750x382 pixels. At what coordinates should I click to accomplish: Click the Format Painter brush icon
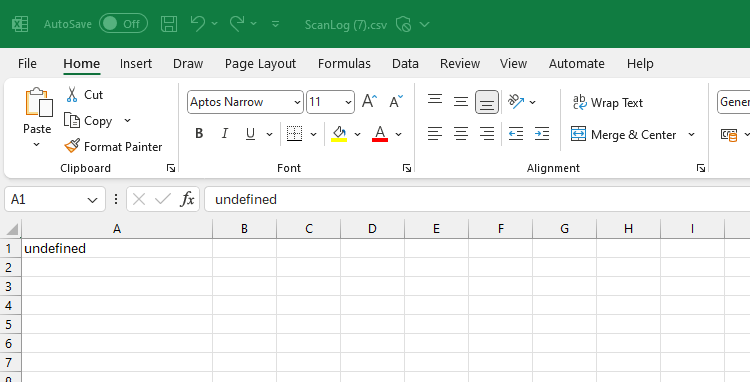click(x=72, y=146)
